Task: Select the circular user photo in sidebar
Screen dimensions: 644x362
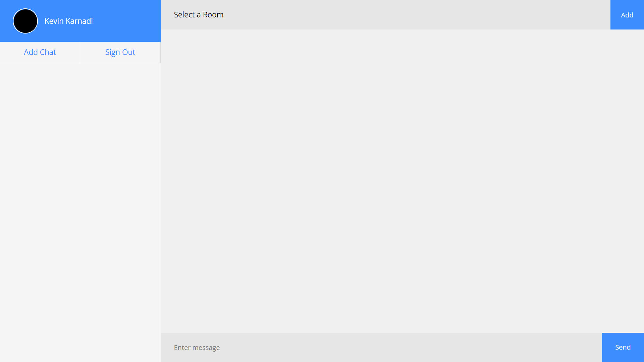Action: (25, 21)
